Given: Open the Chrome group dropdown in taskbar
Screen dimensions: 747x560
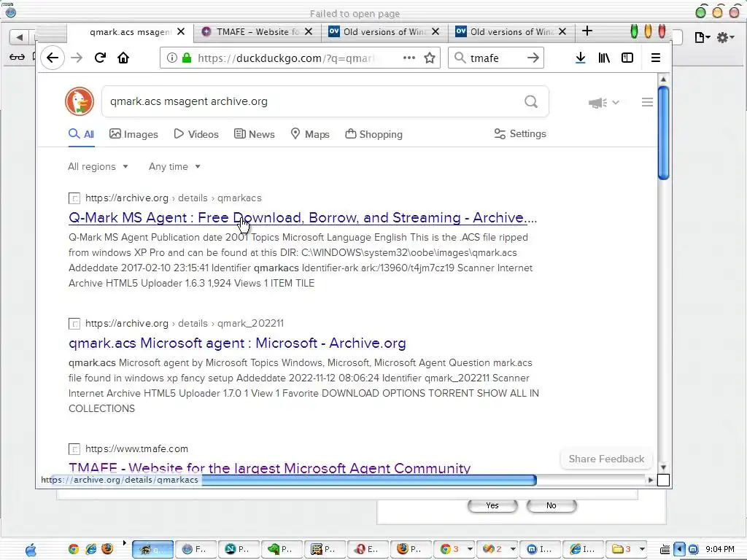Looking at the screenshot, I should click(x=470, y=549).
